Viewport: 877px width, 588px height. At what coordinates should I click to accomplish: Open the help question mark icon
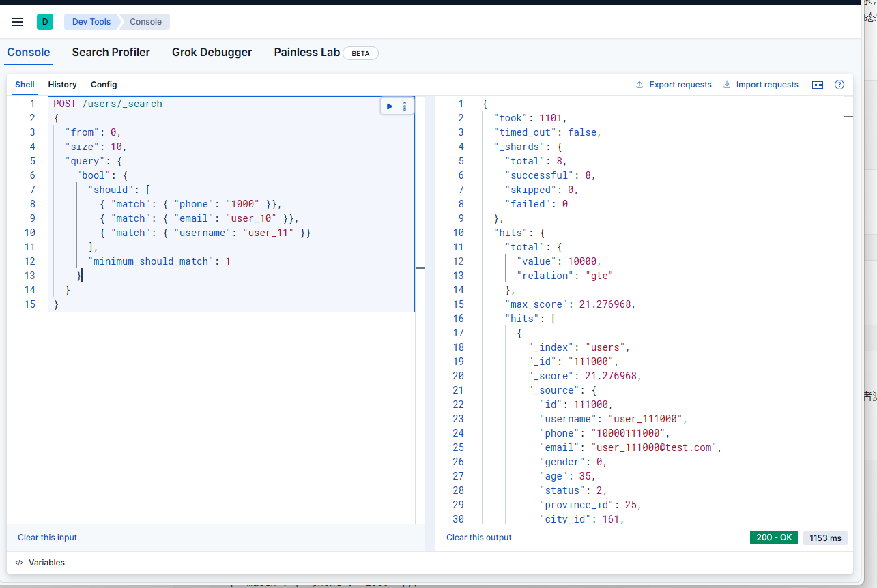(x=839, y=85)
